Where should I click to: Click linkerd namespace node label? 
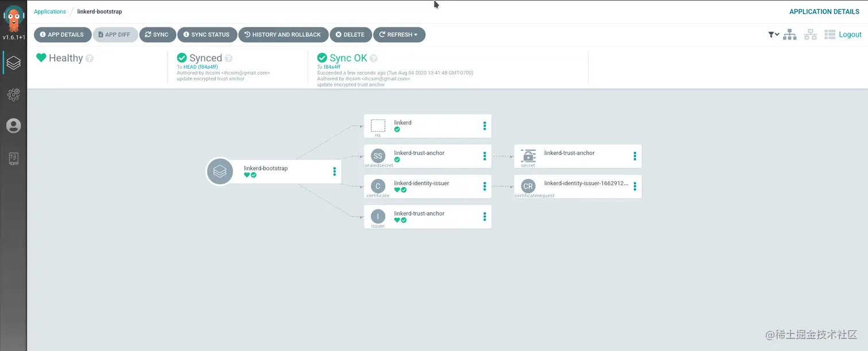coord(402,123)
